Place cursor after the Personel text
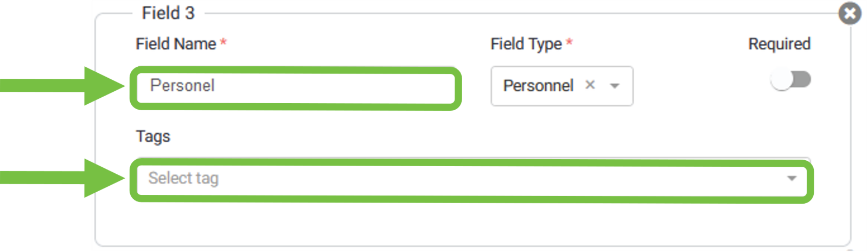868x252 pixels. click(217, 86)
